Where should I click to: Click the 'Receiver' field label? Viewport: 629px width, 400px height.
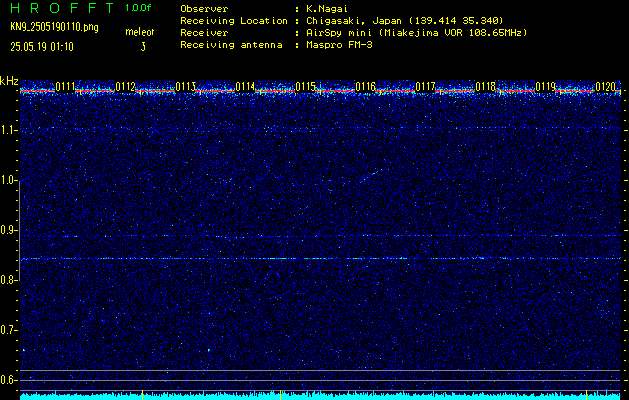(x=204, y=32)
